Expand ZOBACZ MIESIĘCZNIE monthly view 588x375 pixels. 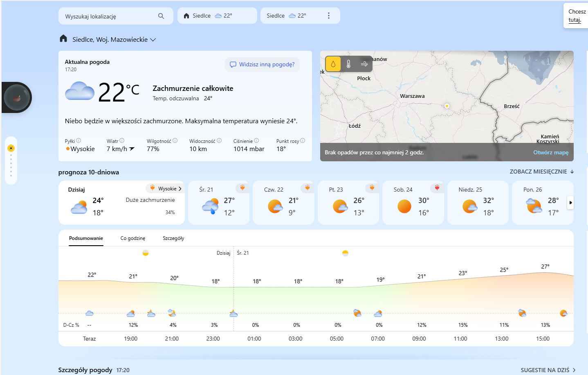(541, 172)
